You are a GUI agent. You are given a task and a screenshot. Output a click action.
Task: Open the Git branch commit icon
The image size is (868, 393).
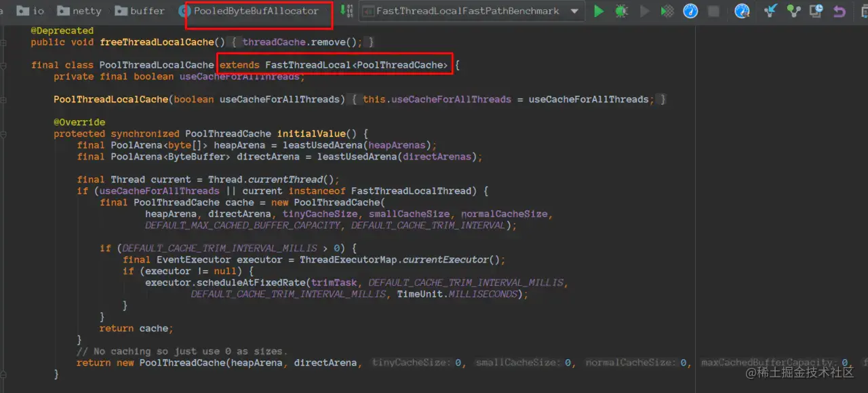793,11
